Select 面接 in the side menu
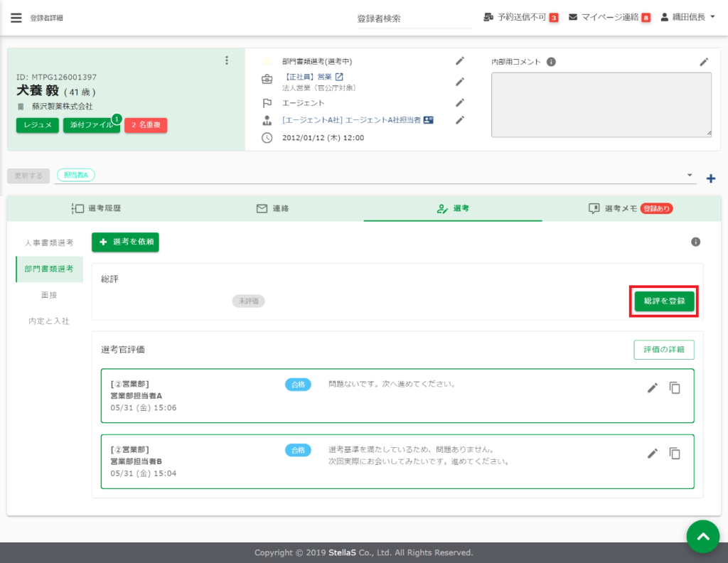The width and height of the screenshot is (728, 563). click(49, 294)
